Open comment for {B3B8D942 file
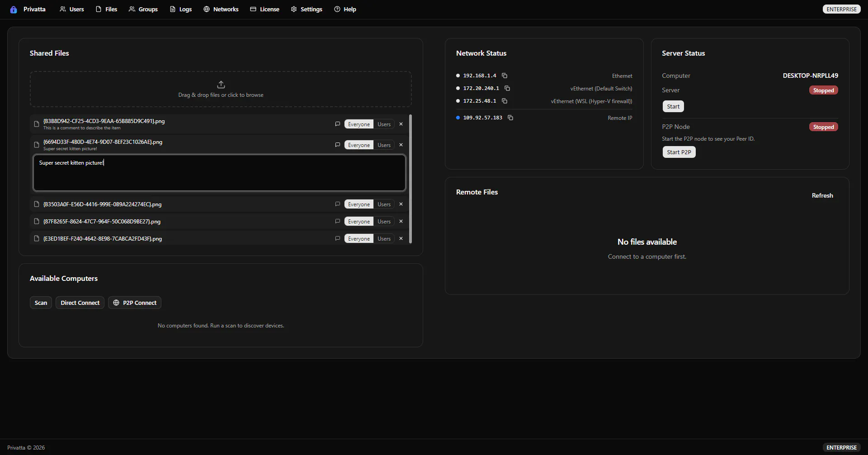Image resolution: width=868 pixels, height=455 pixels. [x=337, y=124]
